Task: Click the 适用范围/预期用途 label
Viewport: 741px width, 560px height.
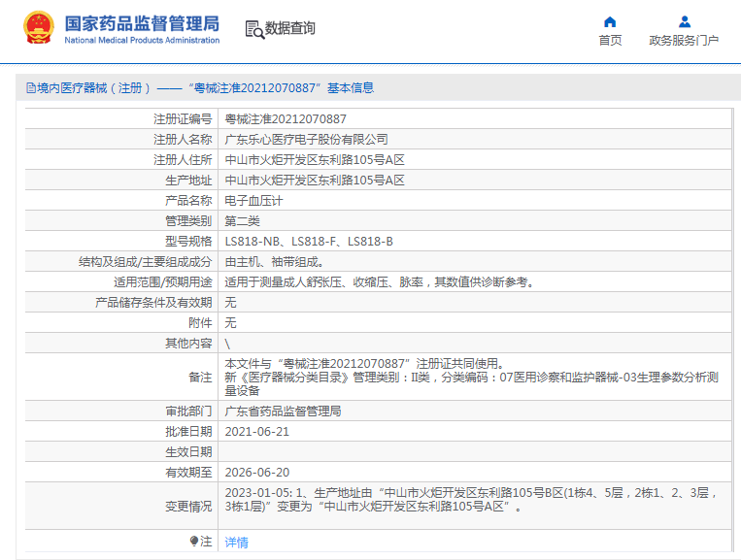Action: point(162,281)
